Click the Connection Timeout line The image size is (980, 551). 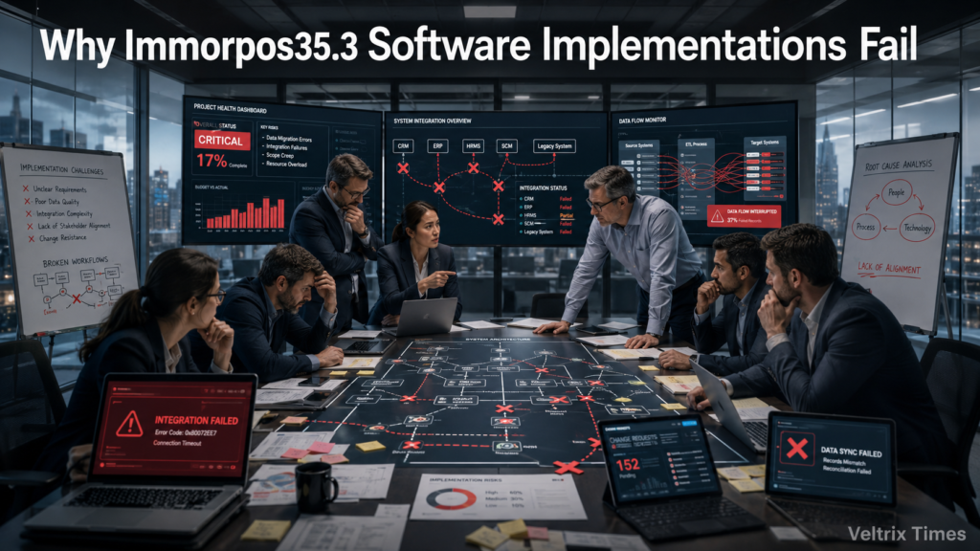click(177, 443)
